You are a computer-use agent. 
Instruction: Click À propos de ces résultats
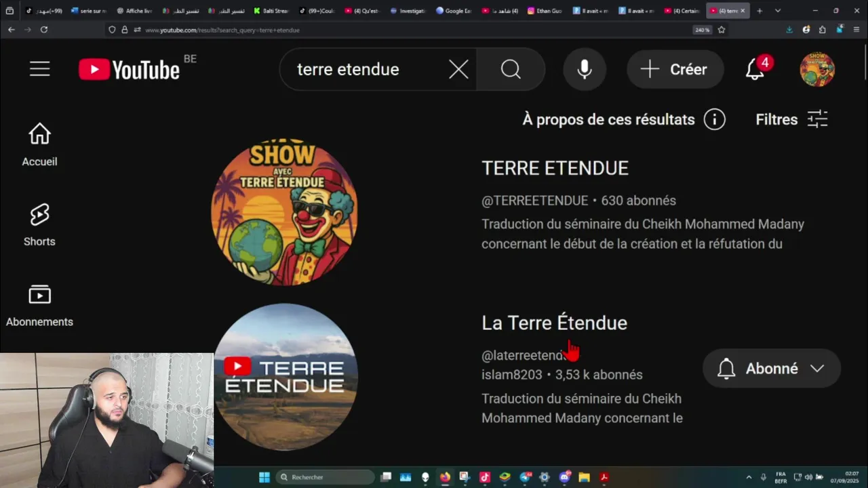point(608,120)
